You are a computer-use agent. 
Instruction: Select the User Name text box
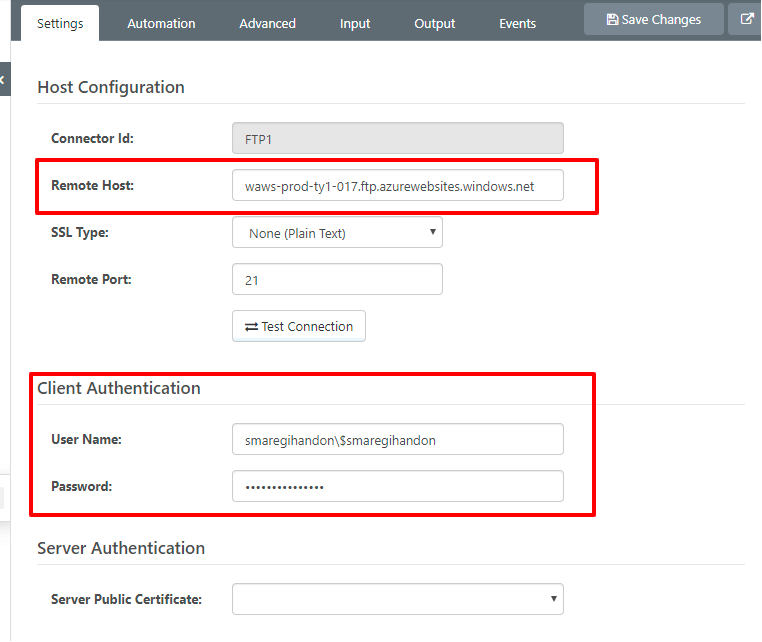point(397,440)
